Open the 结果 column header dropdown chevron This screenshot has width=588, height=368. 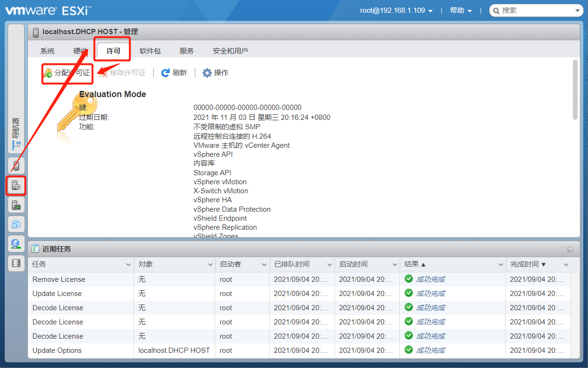(x=500, y=265)
